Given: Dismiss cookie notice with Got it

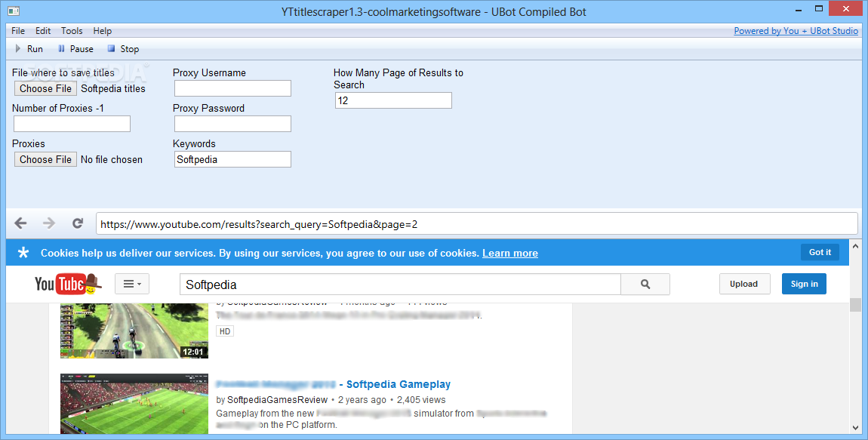Looking at the screenshot, I should coord(820,252).
